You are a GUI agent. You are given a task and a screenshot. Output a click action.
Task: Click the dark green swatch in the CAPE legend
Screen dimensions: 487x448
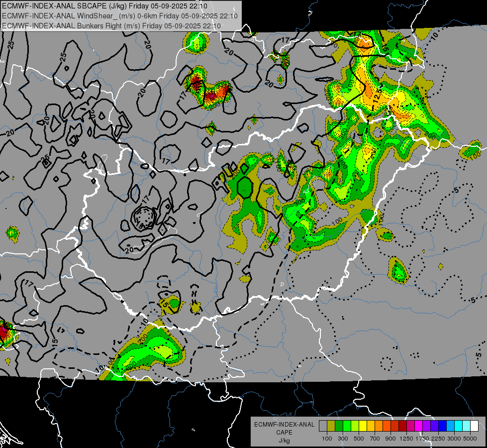339,426
